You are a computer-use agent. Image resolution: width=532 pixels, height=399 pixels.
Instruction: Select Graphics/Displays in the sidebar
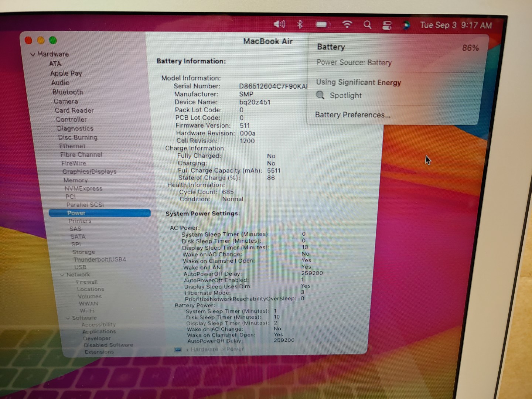[89, 172]
